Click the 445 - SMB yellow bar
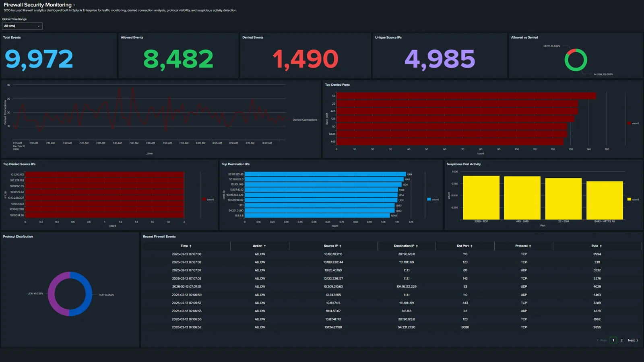This screenshot has width=644, height=362. click(x=522, y=198)
